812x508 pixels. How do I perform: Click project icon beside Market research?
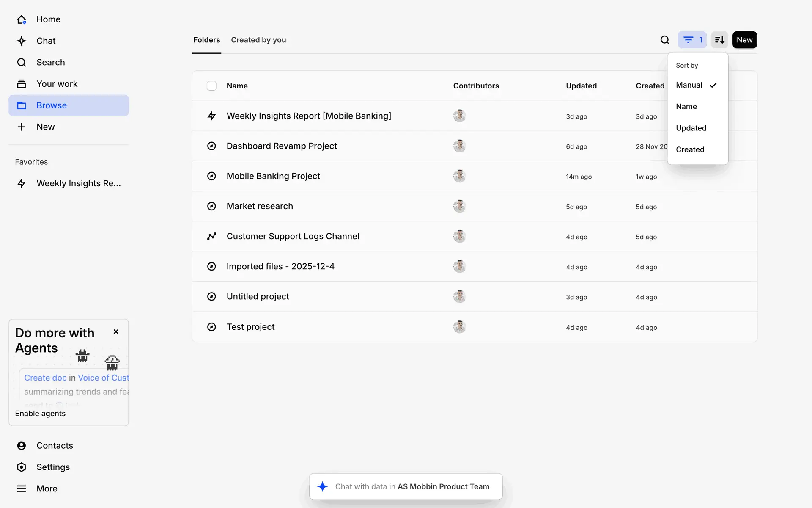(211, 206)
